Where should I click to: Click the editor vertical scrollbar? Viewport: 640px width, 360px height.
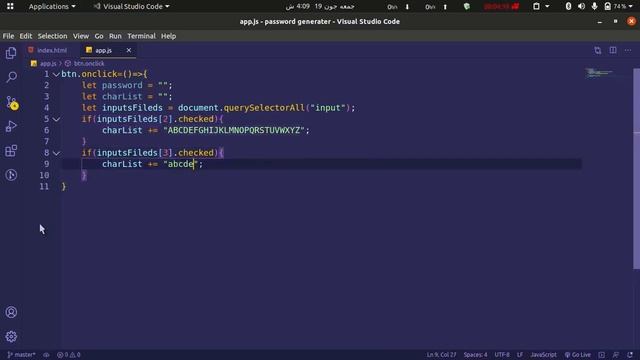click(636, 168)
